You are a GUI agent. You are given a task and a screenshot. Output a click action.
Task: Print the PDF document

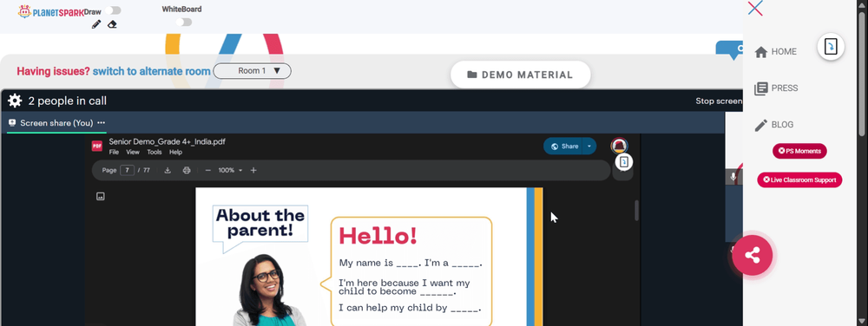click(187, 170)
